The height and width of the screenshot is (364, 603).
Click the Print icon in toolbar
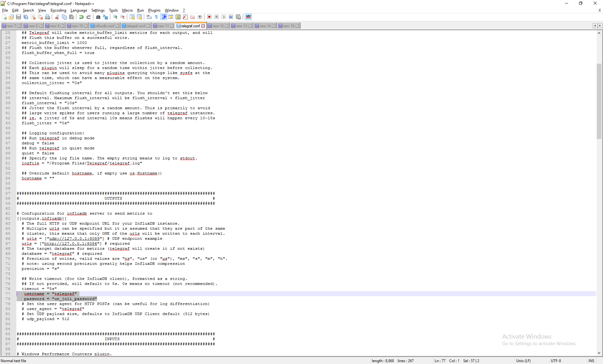coord(47,17)
